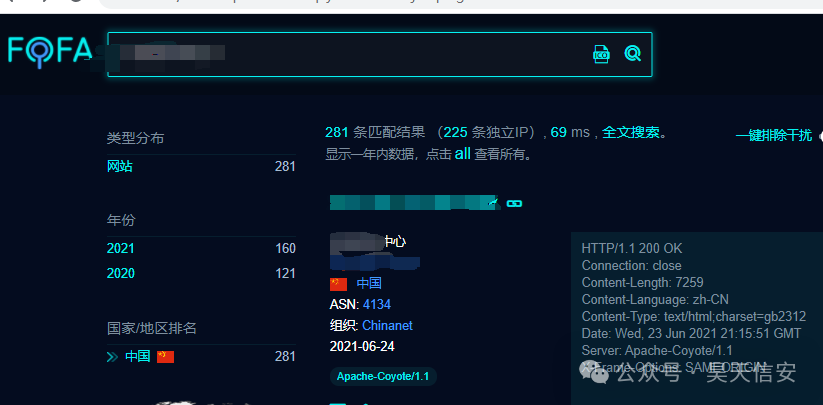Run search with the magnifier icon
The width and height of the screenshot is (823, 405).
point(632,54)
